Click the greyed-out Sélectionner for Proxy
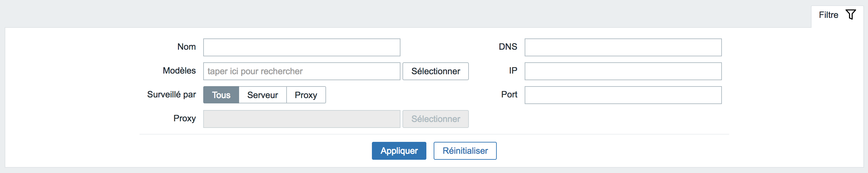 [x=435, y=119]
